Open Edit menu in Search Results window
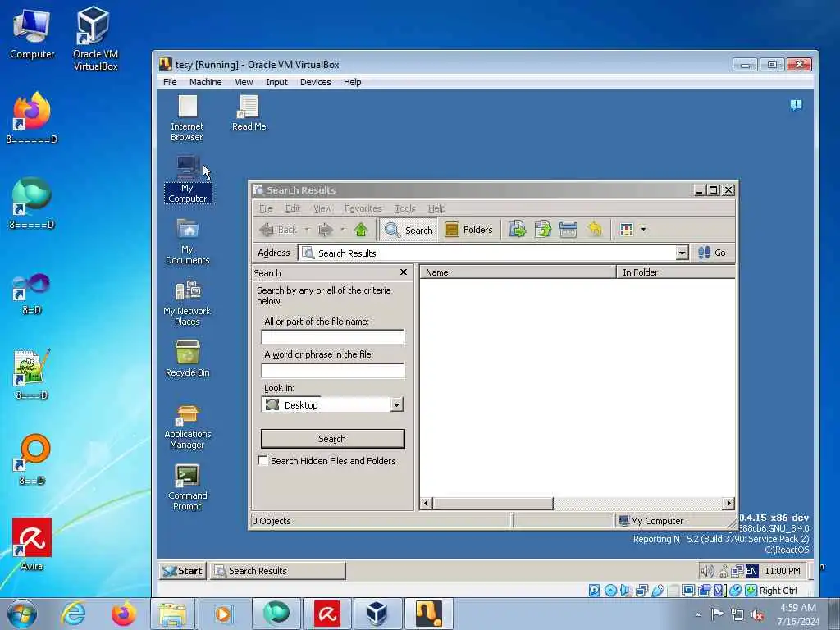Image resolution: width=840 pixels, height=630 pixels. [293, 208]
